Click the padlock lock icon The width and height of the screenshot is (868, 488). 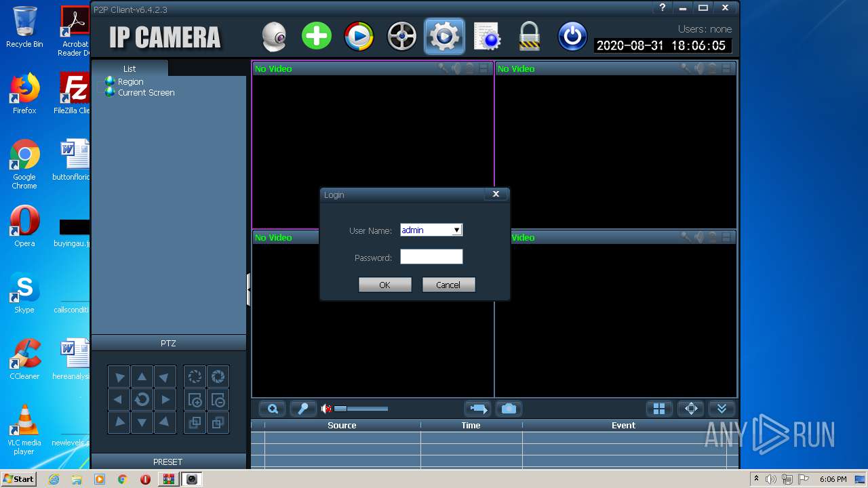[x=530, y=37]
